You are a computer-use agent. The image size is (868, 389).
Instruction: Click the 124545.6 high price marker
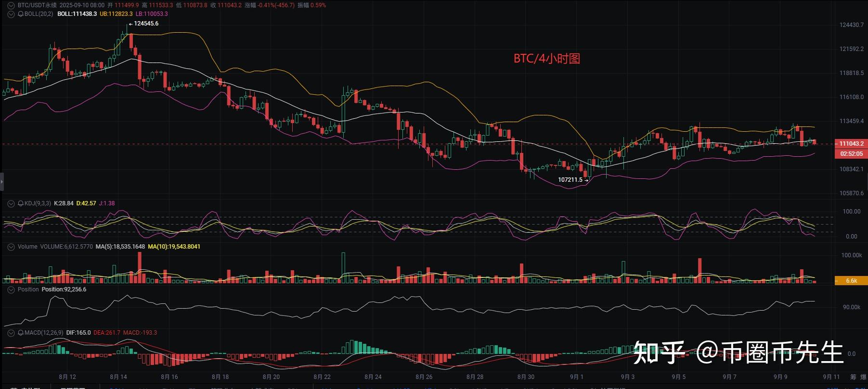coord(146,24)
